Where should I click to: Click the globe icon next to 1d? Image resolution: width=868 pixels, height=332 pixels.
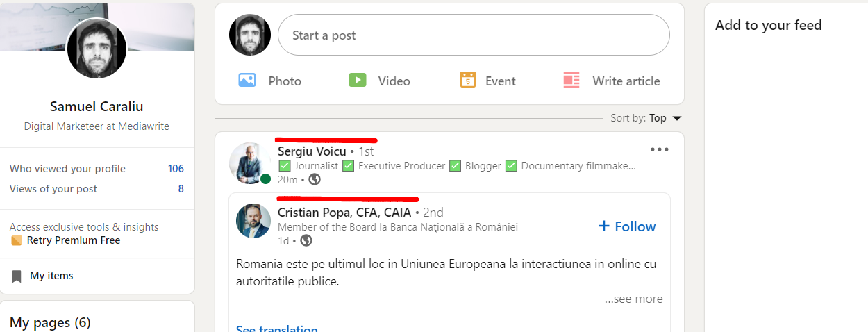[x=306, y=241]
